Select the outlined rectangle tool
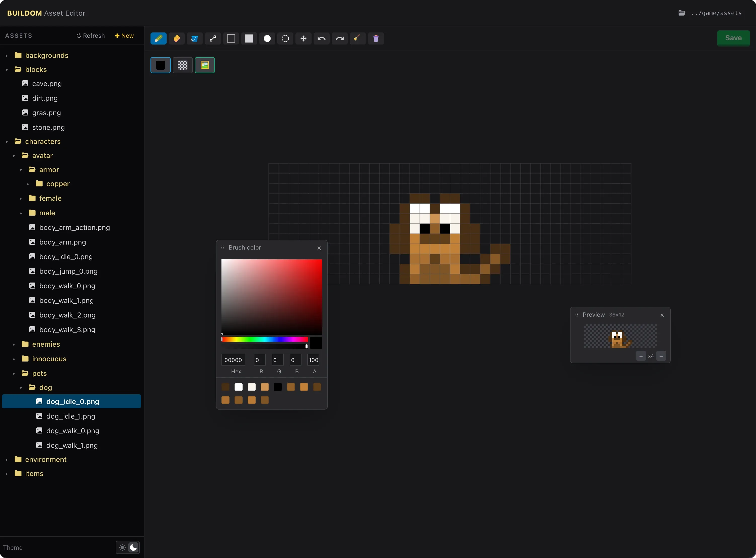Image resolution: width=756 pixels, height=558 pixels. tap(231, 38)
